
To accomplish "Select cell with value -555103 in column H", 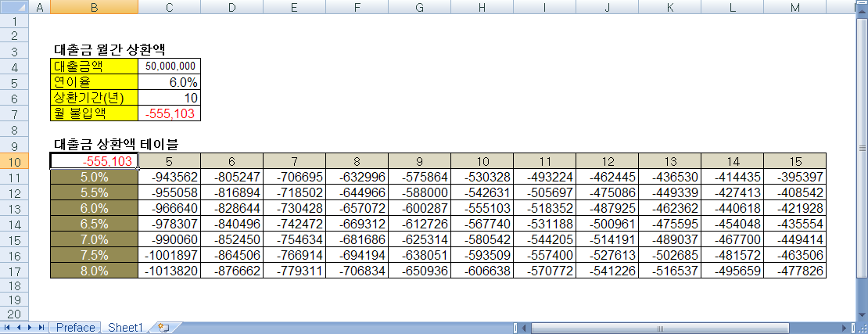I will [482, 208].
